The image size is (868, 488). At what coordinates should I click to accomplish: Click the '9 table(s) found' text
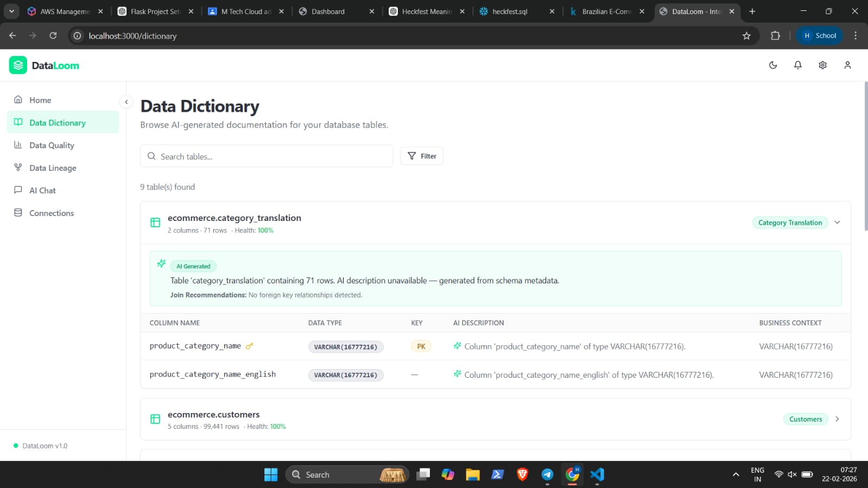click(168, 187)
